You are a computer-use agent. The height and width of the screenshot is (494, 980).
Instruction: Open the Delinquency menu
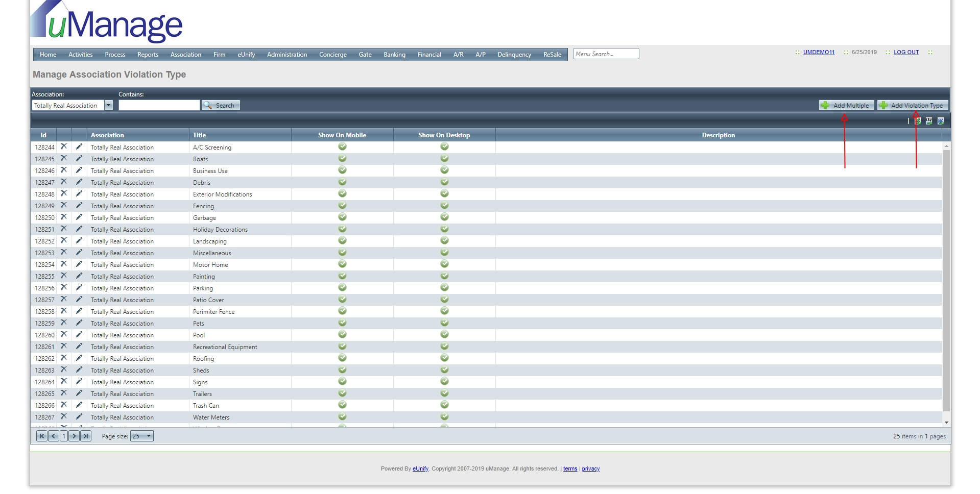(x=514, y=54)
